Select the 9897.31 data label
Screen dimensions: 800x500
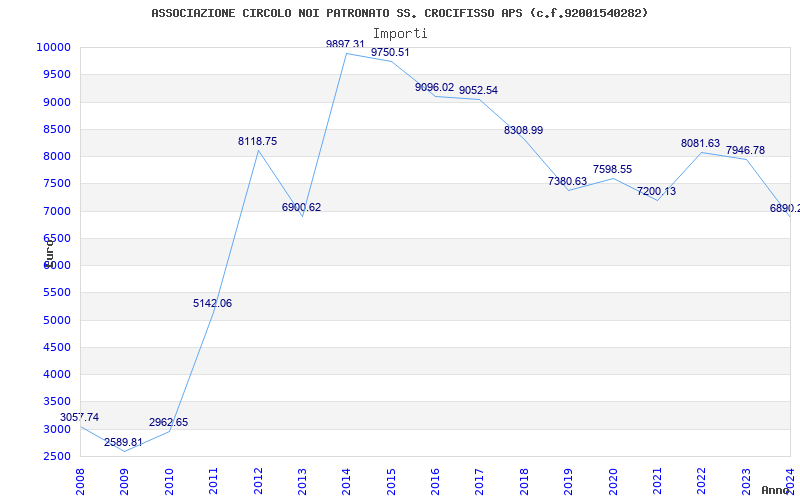coord(345,44)
